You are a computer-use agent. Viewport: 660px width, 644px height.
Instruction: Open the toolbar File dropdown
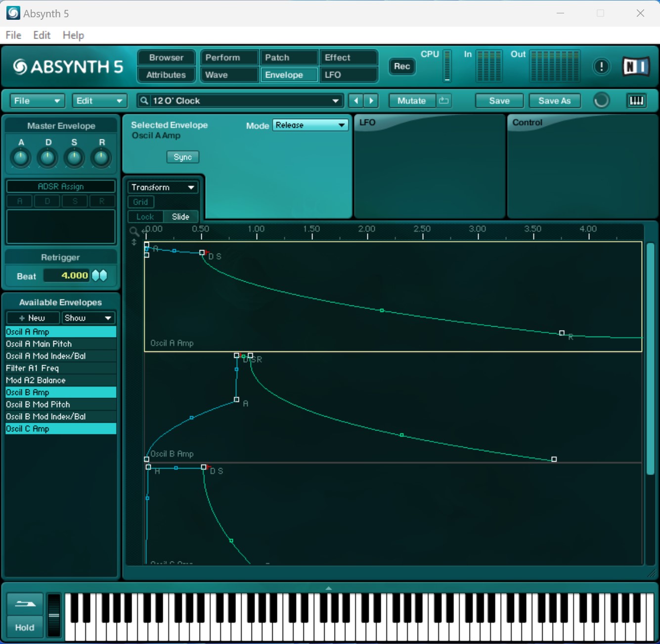click(x=37, y=101)
